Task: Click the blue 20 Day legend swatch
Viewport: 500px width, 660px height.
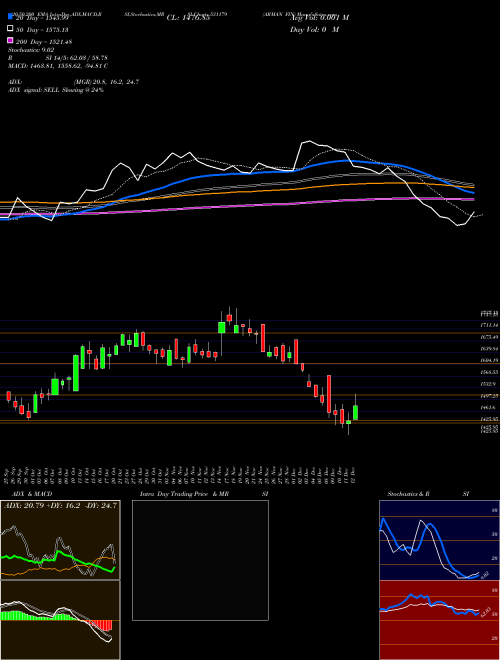Action: (10, 16)
